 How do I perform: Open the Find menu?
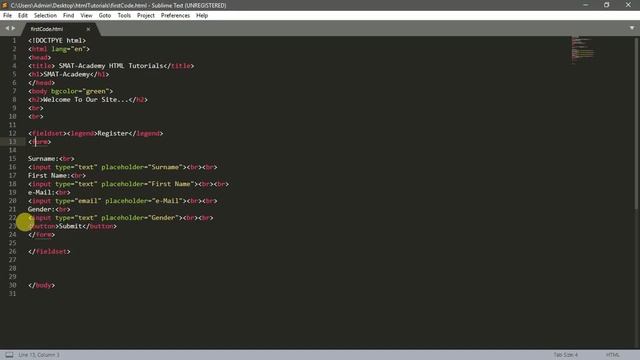click(69, 16)
